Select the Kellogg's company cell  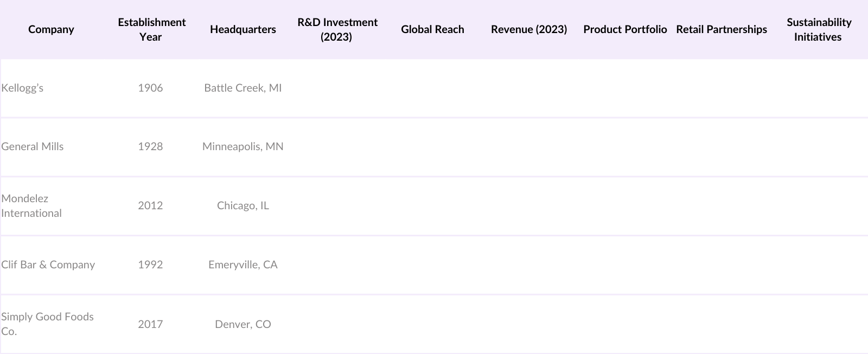pyautogui.click(x=22, y=88)
